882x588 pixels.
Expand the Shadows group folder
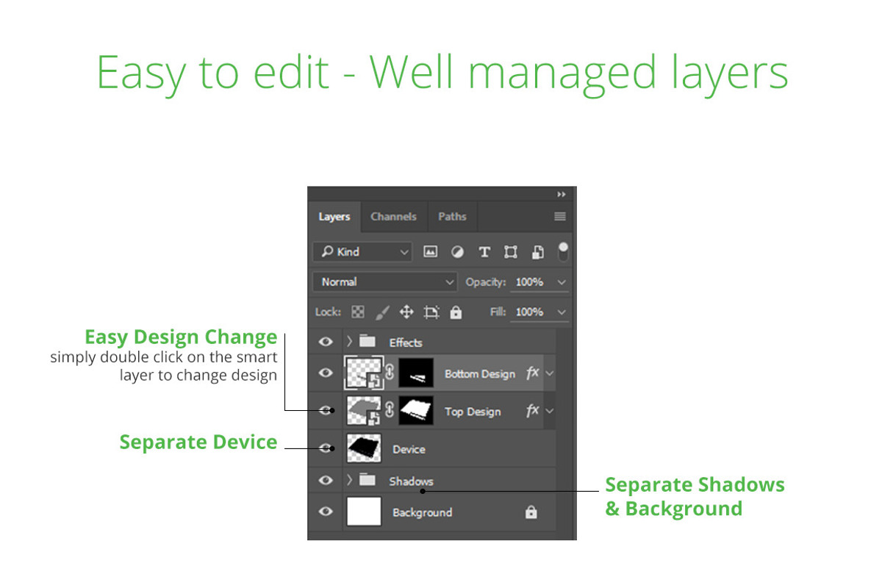click(350, 481)
